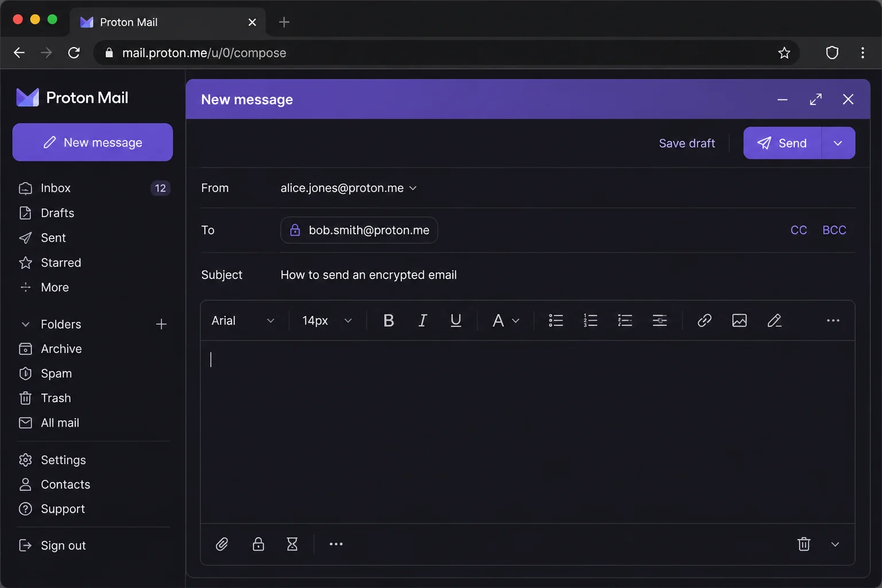Insert a link with the chain icon
882x588 pixels.
click(x=705, y=320)
